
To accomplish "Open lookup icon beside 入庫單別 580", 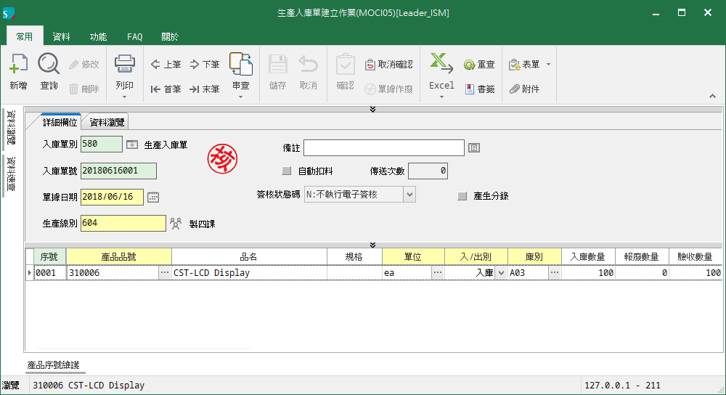I will coord(132,145).
